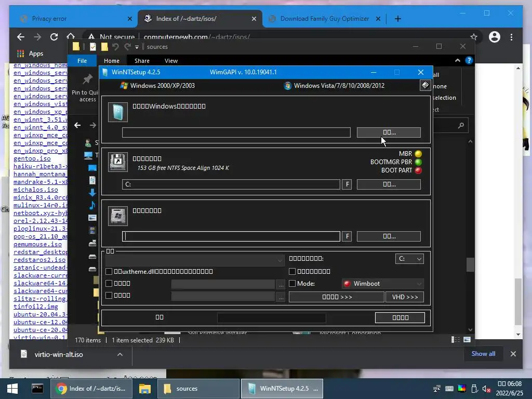The image size is (532, 399).
Task: Click the Chrome reload button
Action: [54, 37]
